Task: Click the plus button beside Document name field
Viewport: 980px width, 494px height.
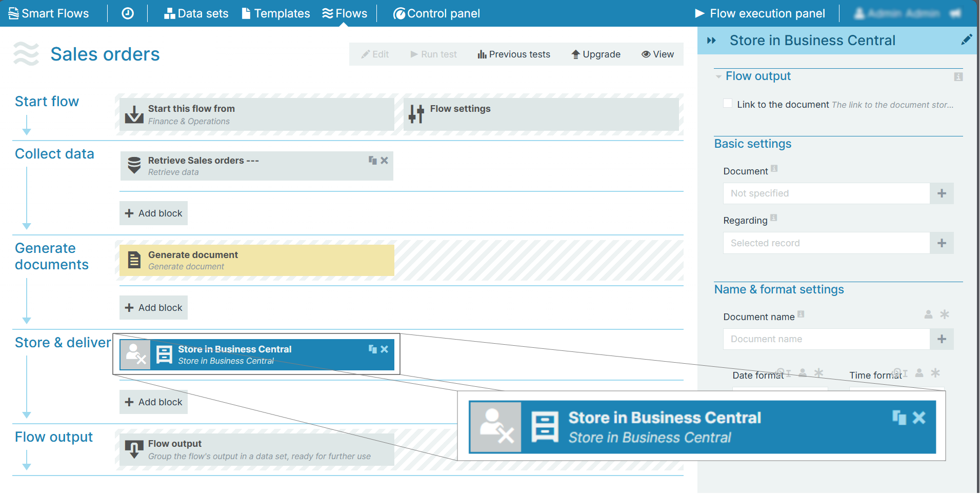Action: (942, 339)
